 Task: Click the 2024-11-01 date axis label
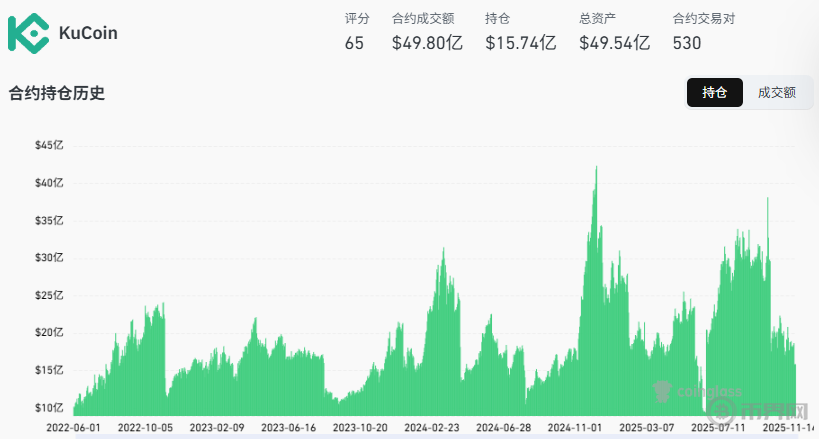coord(575,427)
